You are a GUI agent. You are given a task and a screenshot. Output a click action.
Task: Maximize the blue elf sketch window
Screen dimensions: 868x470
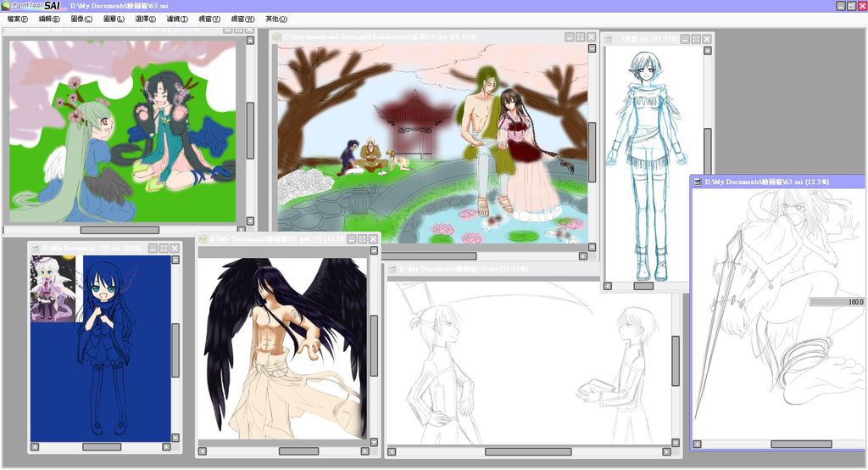[696, 39]
